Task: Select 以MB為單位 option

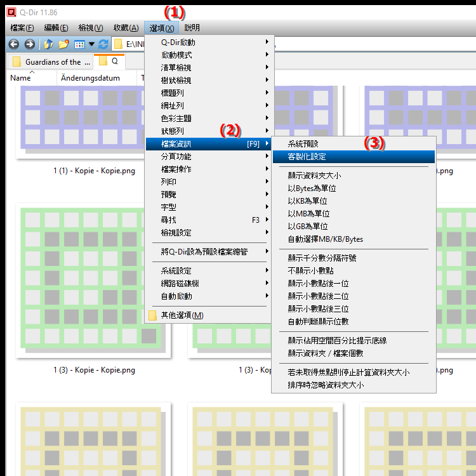Action: (354, 214)
